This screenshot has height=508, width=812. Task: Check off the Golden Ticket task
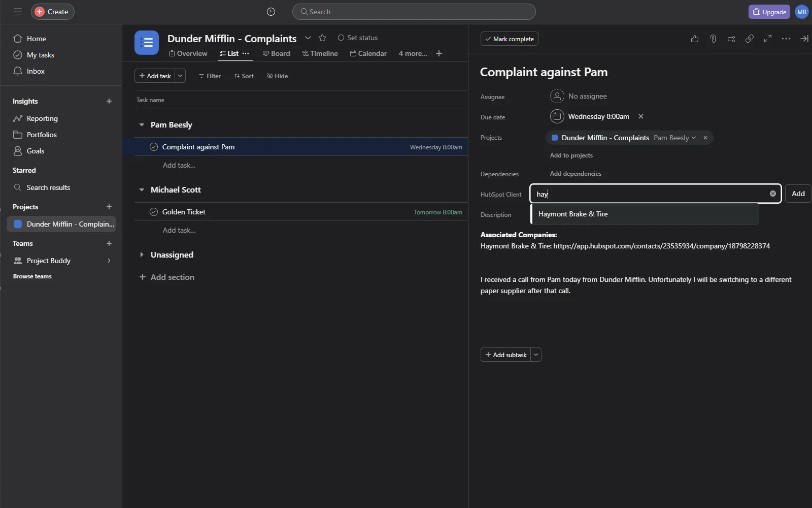[154, 212]
